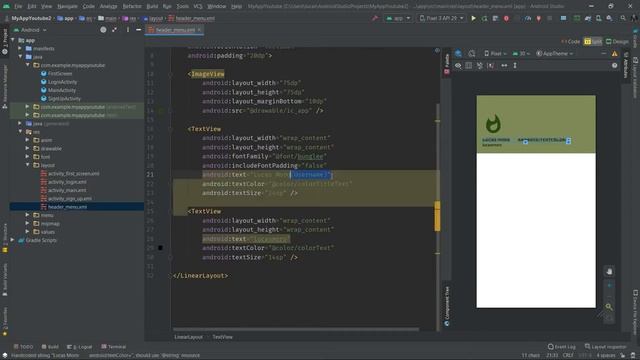Viewport: 640px width, 360px height.
Task: Click the Project panel locate target icon
Action: (x=103, y=30)
